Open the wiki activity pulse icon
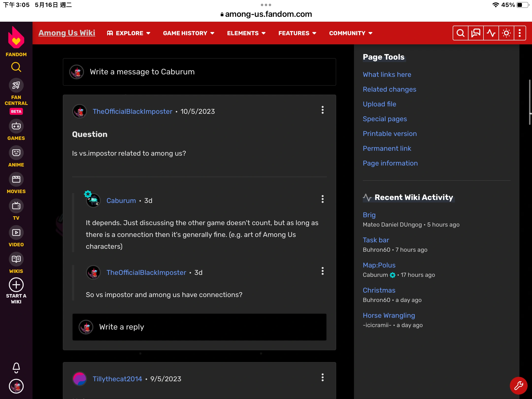The height and width of the screenshot is (399, 532). point(491,33)
